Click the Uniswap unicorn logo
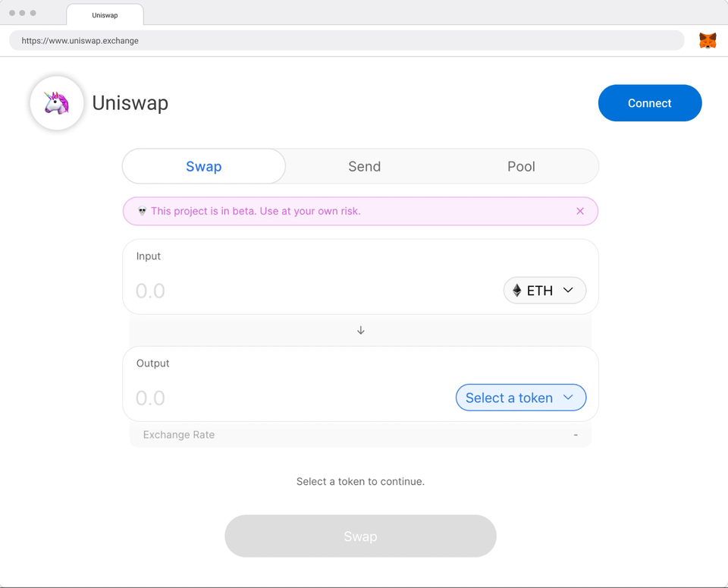The width and height of the screenshot is (728, 588). pyautogui.click(x=57, y=103)
